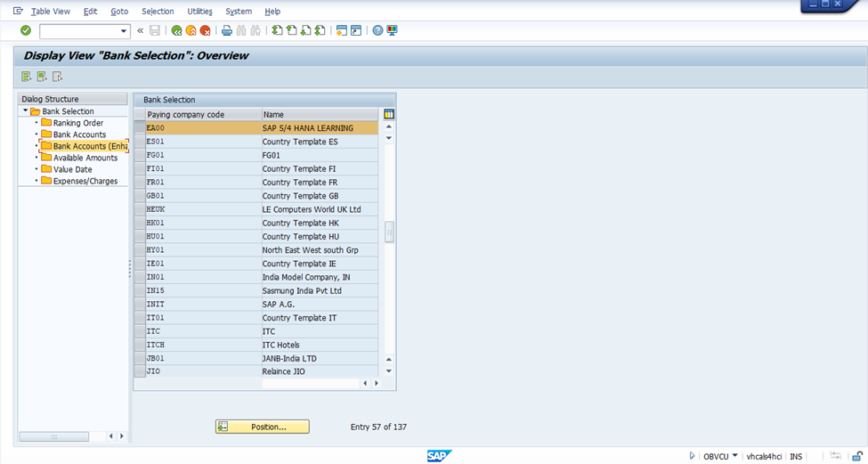Viewport: 868px width, 464px height.
Task: Click the Position... button
Action: [263, 427]
